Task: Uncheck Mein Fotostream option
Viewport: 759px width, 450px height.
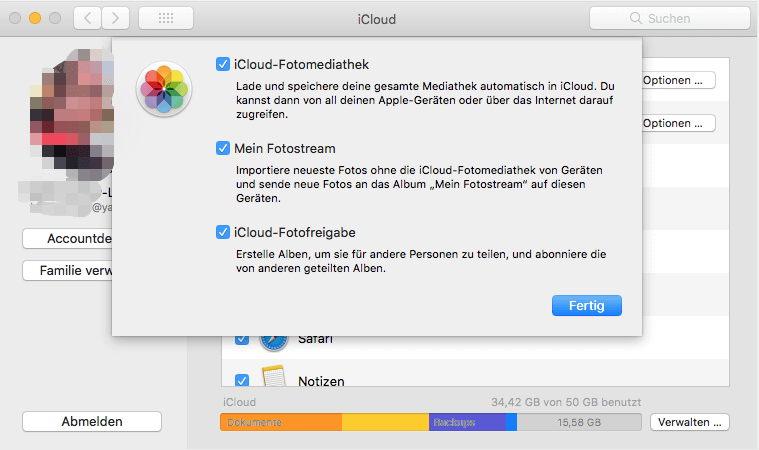Action: tap(222, 148)
